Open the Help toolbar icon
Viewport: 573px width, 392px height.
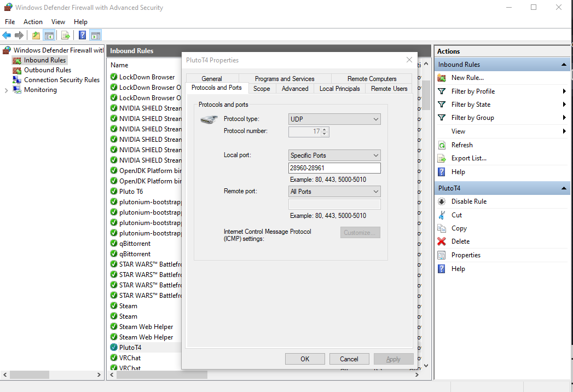point(83,35)
